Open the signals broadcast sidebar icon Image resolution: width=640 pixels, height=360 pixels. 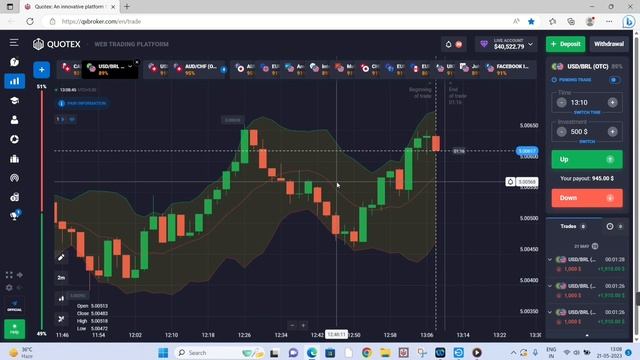click(14, 178)
